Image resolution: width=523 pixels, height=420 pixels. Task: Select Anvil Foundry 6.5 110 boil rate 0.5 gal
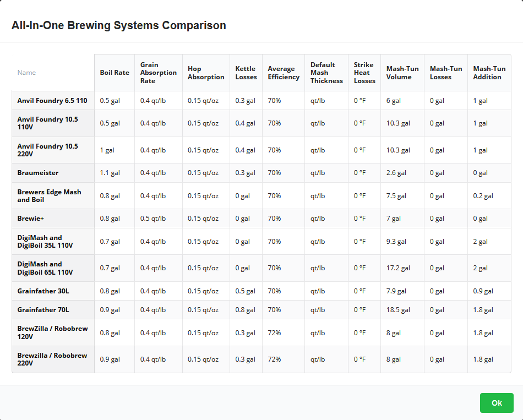tap(110, 100)
